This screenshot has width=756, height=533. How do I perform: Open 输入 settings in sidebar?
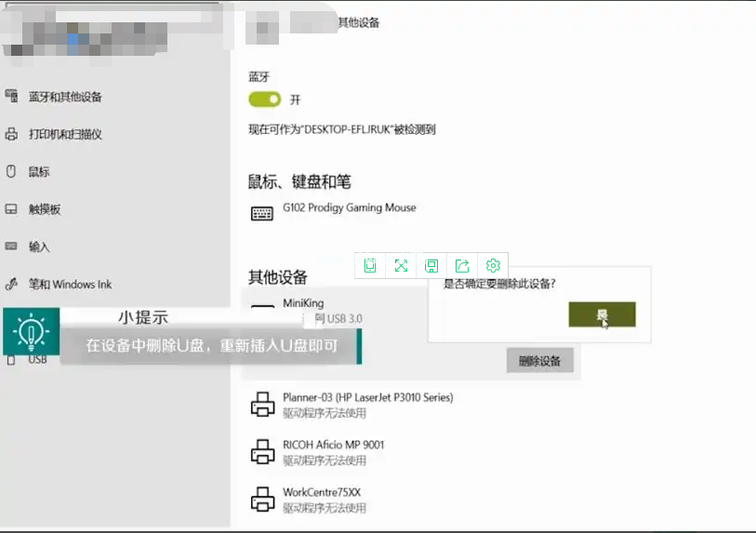pos(39,247)
